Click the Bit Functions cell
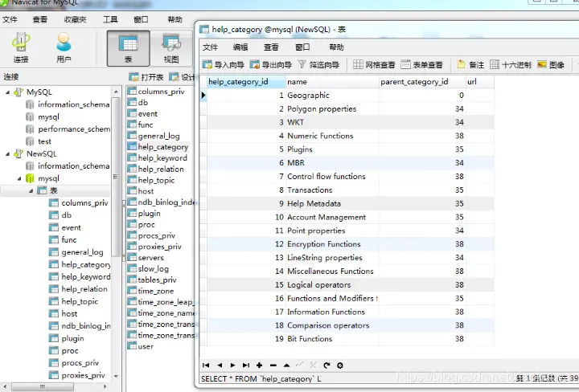 click(x=332, y=339)
